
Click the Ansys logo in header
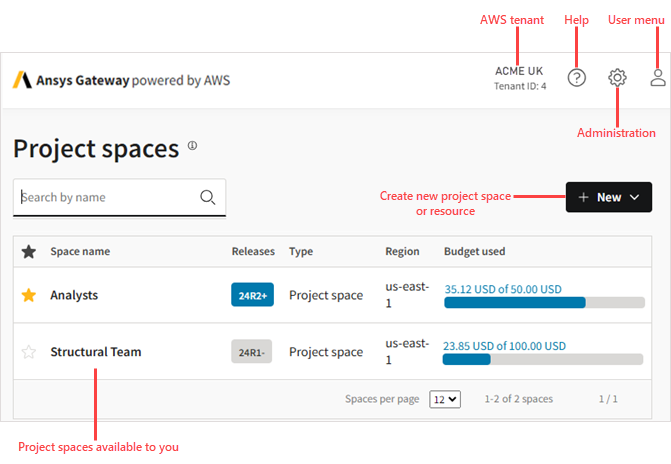click(22, 80)
